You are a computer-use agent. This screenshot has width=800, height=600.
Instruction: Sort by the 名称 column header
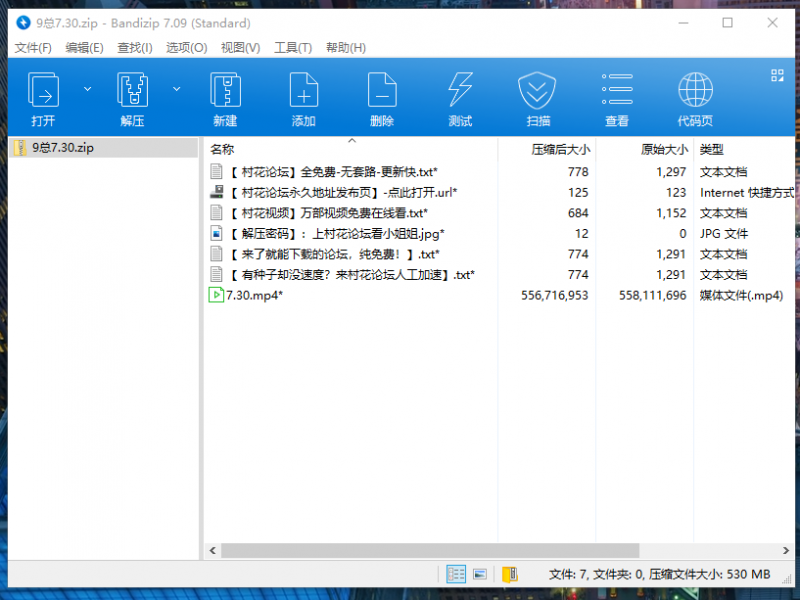[222, 149]
